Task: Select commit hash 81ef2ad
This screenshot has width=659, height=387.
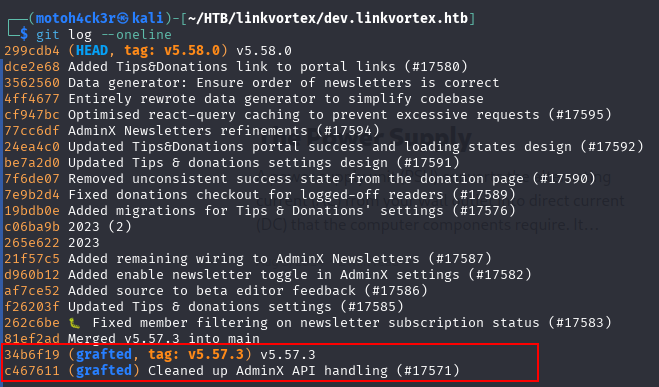Action: pyautogui.click(x=32, y=338)
